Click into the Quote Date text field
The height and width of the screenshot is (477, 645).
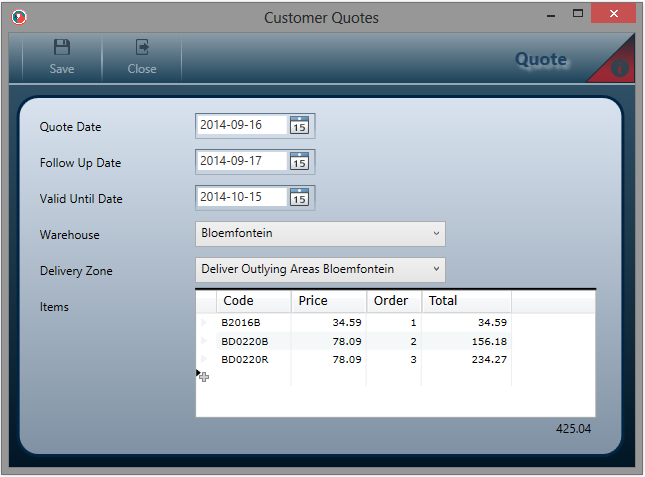[x=241, y=125]
